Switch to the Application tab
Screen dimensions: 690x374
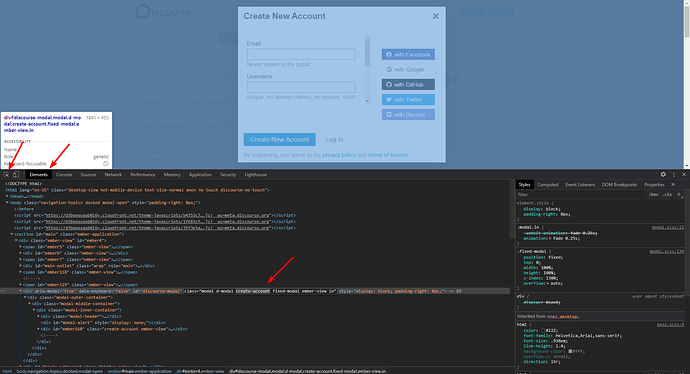point(200,175)
